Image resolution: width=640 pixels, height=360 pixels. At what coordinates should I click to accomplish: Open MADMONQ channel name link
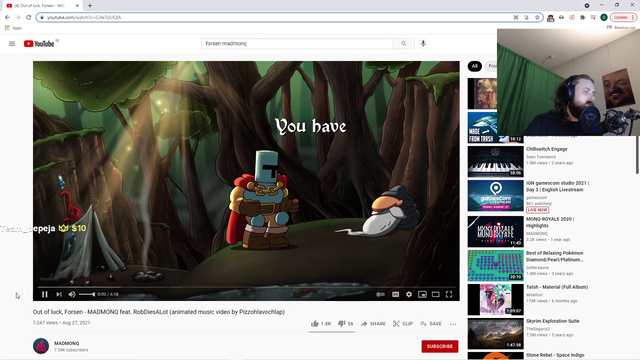(67, 343)
